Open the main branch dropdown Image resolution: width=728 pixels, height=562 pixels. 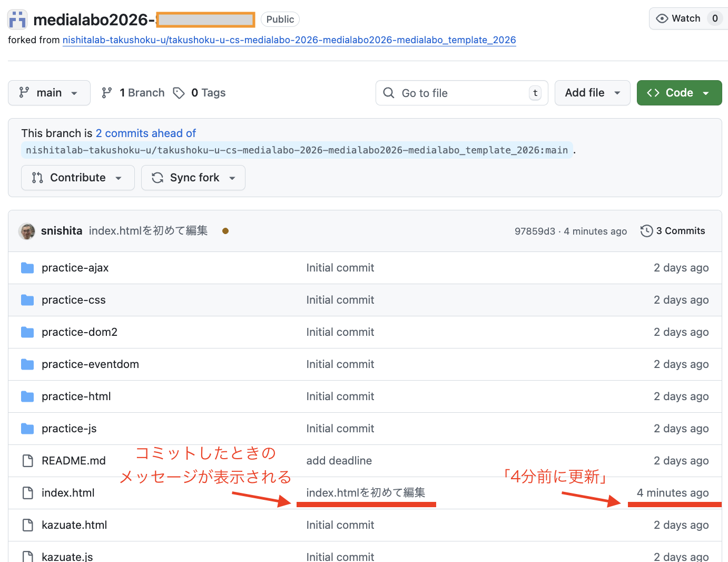pyautogui.click(x=49, y=92)
